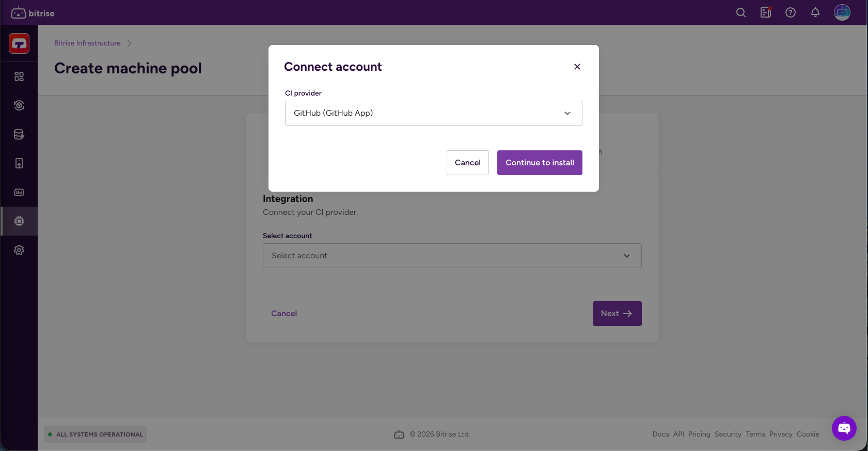Viewport: 868px width, 451px height.
Task: Click the bitrise logo in top bar
Action: (x=33, y=12)
